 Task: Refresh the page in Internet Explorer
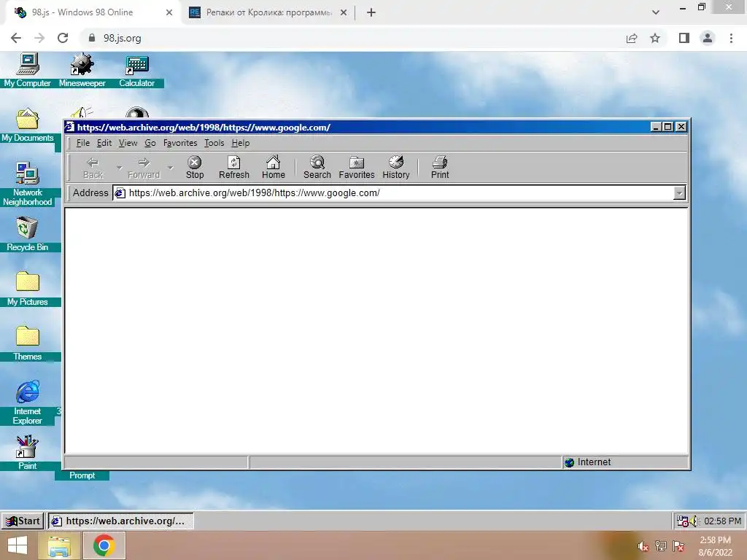pos(234,168)
